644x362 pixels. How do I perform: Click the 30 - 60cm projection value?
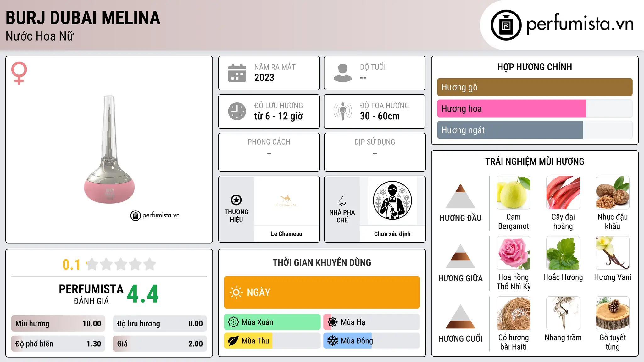point(380,116)
